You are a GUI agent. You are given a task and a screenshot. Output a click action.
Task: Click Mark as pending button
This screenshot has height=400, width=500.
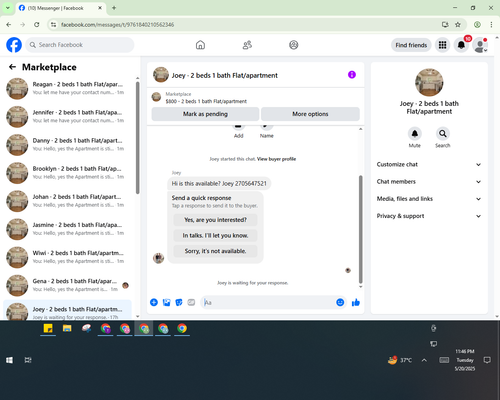(x=205, y=114)
